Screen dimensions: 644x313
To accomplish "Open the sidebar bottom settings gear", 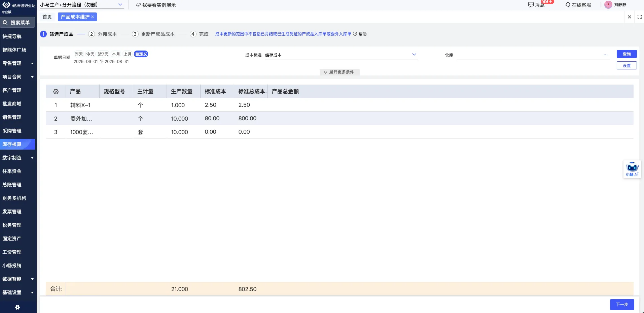I will [x=17, y=307].
